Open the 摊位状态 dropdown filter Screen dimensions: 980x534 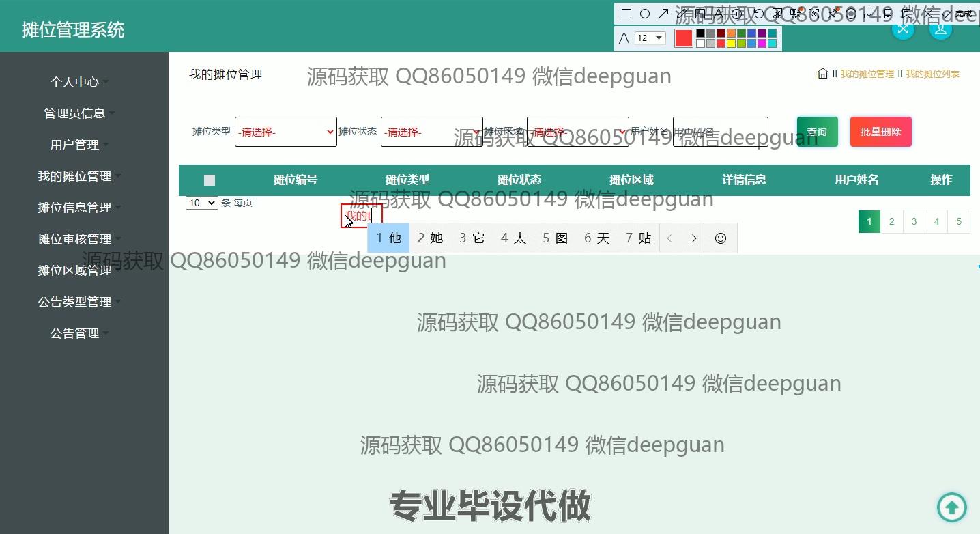pyautogui.click(x=431, y=132)
